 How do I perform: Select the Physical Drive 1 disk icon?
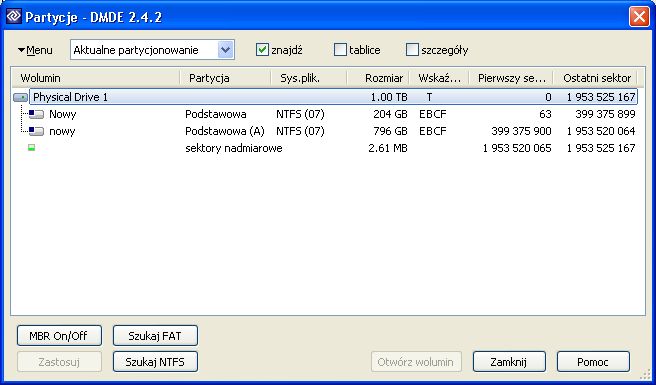pyautogui.click(x=20, y=98)
